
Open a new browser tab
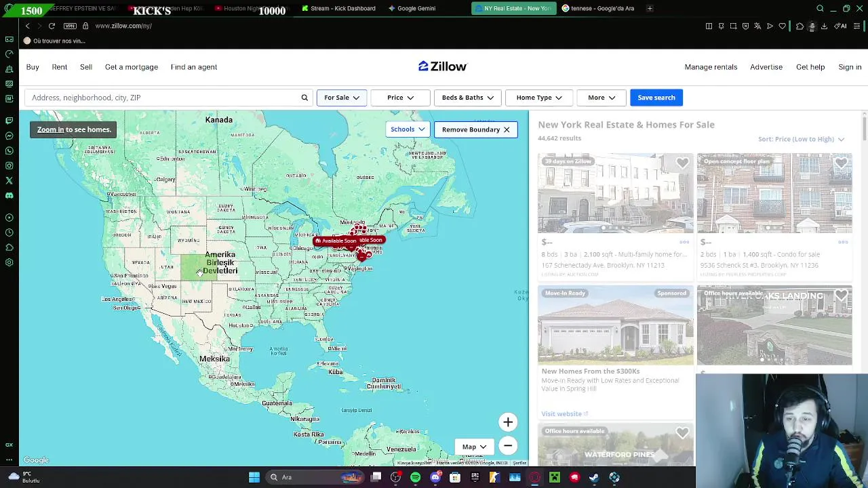[650, 8]
